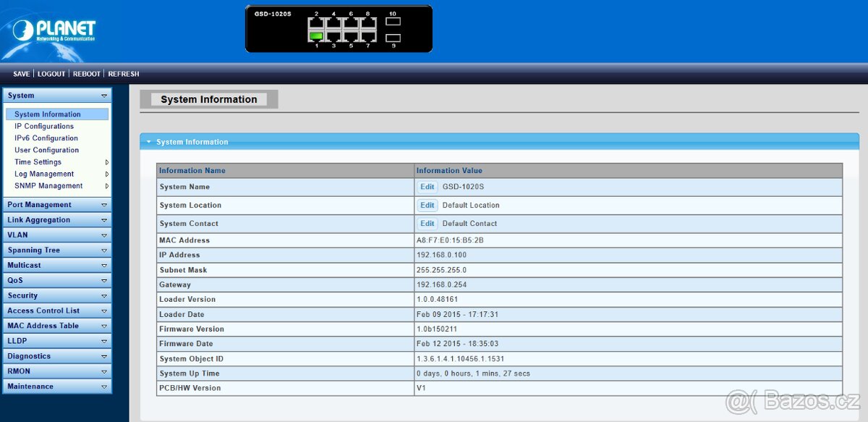Edit the System Location value
Screen dimensions: 868x422
pos(427,205)
